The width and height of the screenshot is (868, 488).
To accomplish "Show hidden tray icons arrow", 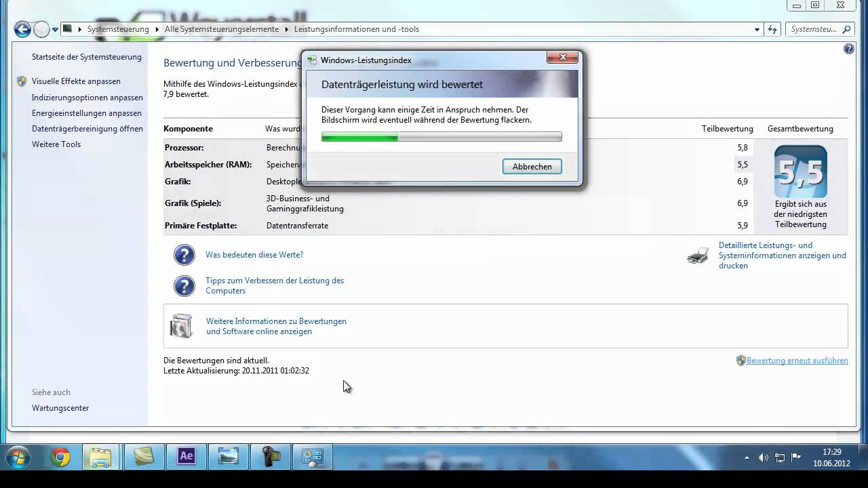I will coord(747,457).
